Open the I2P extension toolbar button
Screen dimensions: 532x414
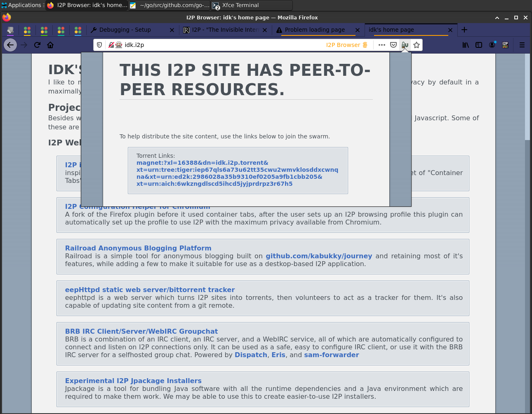pos(505,45)
